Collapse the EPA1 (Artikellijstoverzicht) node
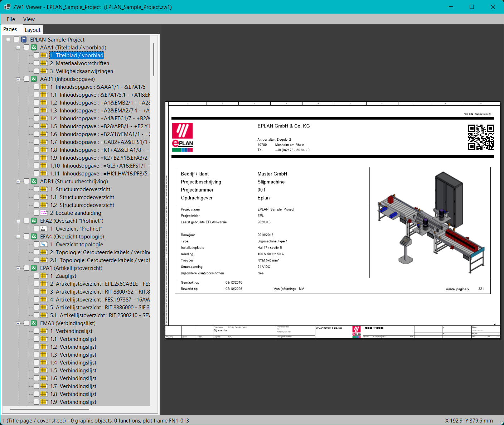The height and width of the screenshot is (425, 504). coord(18,268)
